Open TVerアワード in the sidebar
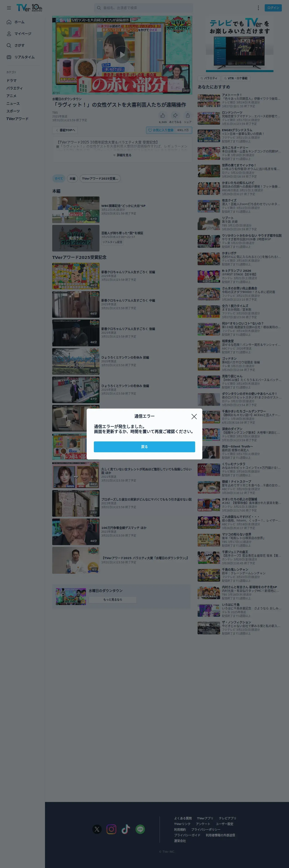Screen dimensions: 289x868 click(x=18, y=119)
